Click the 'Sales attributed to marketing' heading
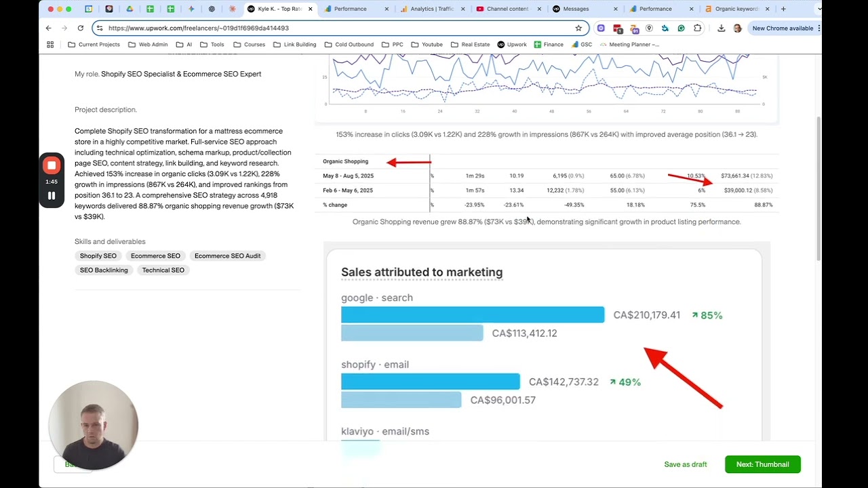 (422, 272)
